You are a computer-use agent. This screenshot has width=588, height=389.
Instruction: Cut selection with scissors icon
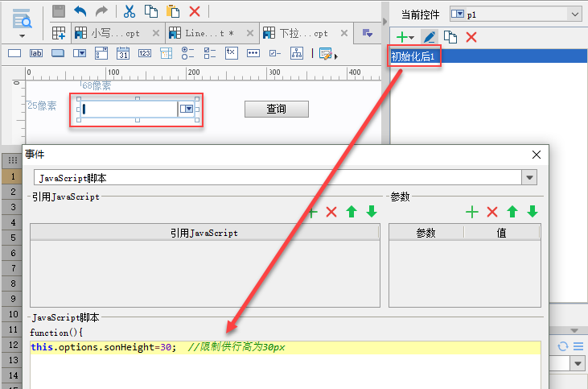(130, 11)
